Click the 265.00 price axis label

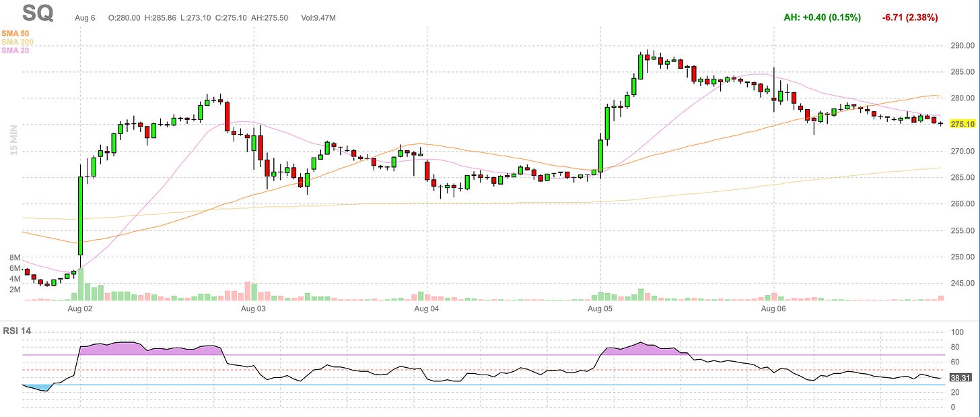pos(963,177)
